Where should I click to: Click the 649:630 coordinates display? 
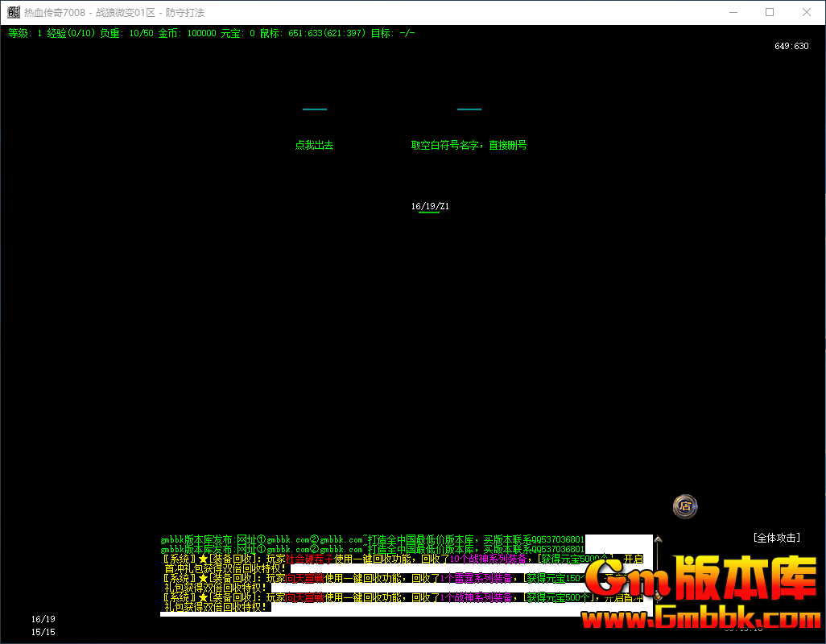tap(791, 47)
